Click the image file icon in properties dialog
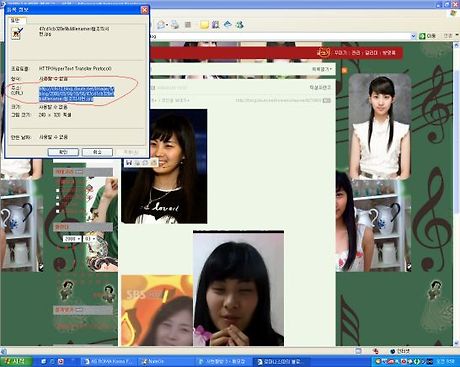 click(x=17, y=33)
